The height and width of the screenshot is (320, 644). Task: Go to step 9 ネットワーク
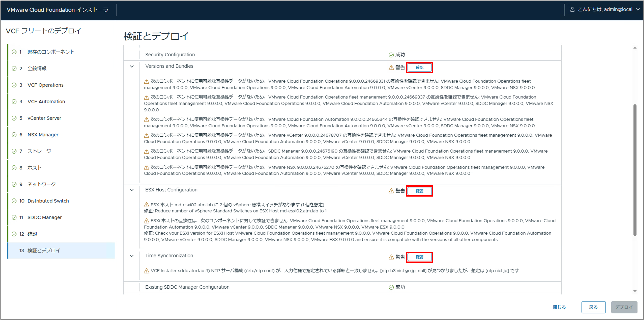point(61,184)
